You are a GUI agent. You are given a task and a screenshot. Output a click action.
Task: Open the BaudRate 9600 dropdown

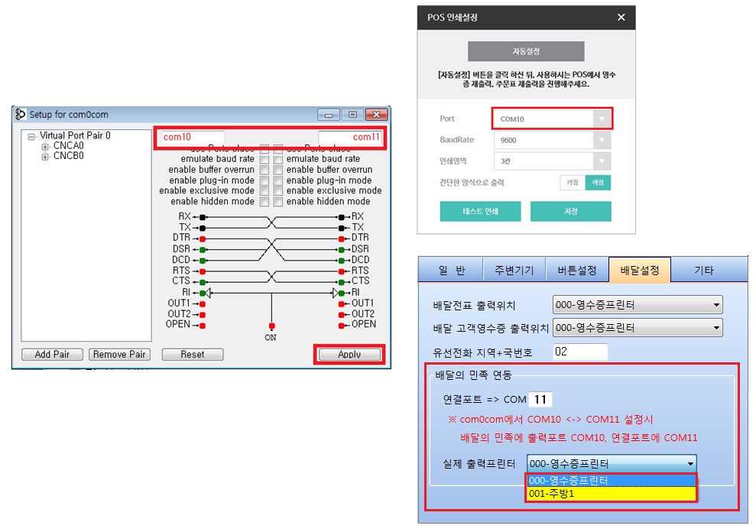[x=602, y=141]
